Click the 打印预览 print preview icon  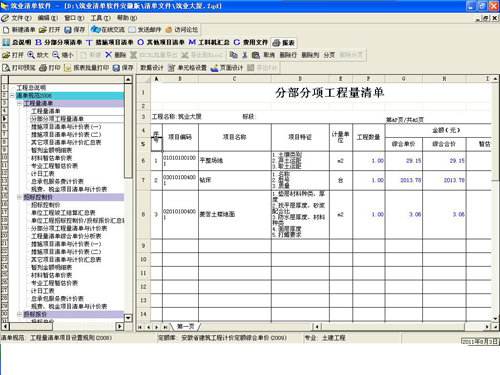[6, 68]
